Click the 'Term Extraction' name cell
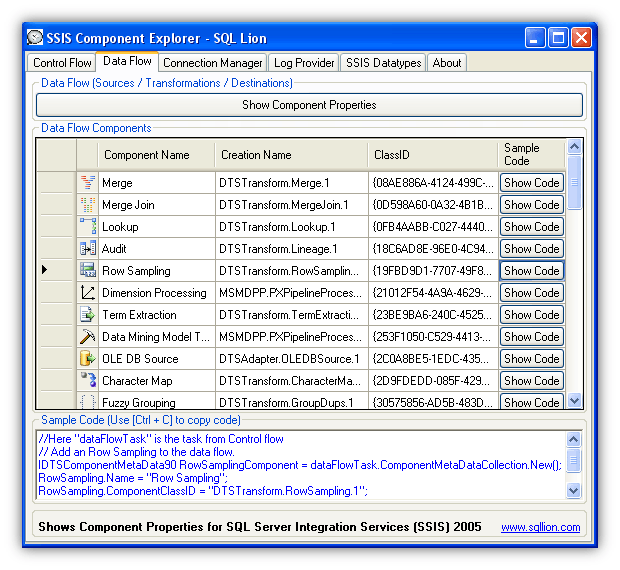 point(157,315)
